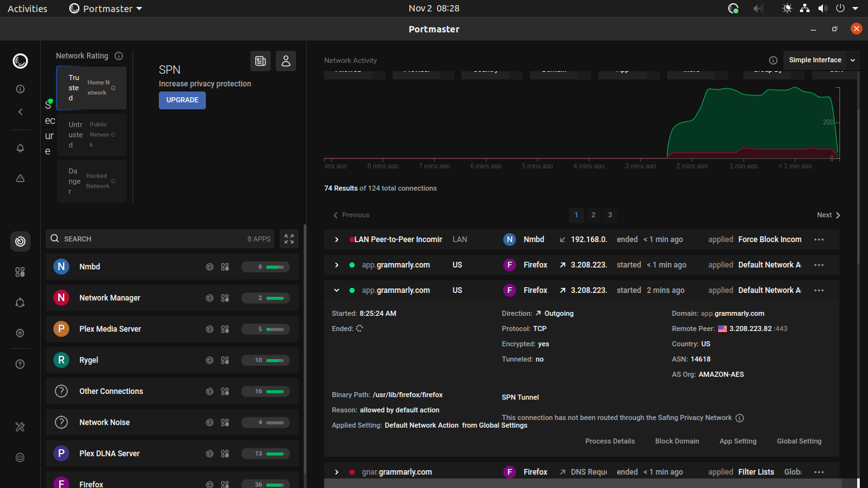Click Activities in the Ubuntu top bar
The width and height of the screenshot is (868, 488).
coord(27,8)
